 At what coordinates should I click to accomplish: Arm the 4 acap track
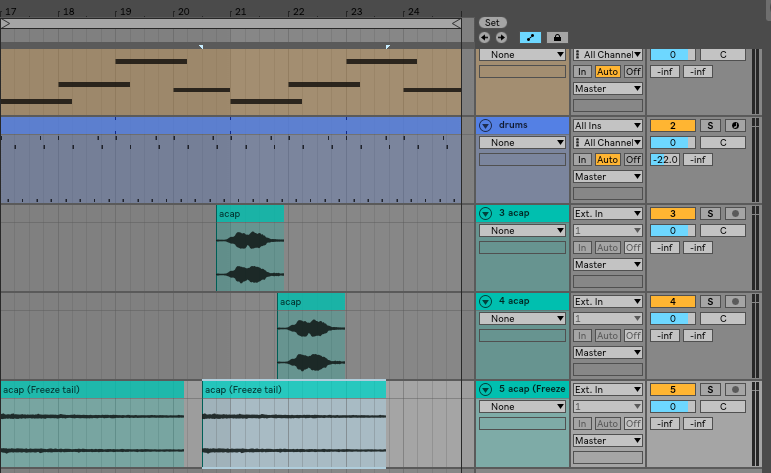click(x=735, y=302)
